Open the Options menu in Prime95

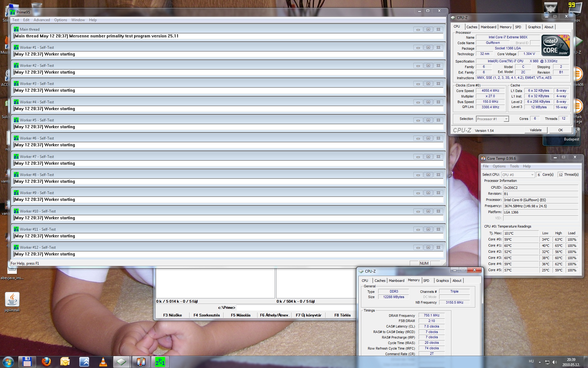(x=61, y=20)
